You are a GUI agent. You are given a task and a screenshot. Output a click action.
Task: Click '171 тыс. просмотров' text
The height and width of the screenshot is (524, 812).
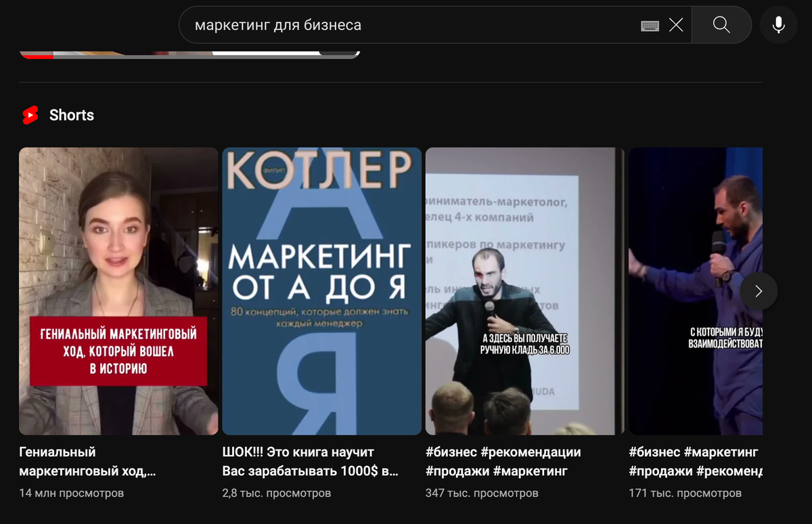tap(685, 493)
